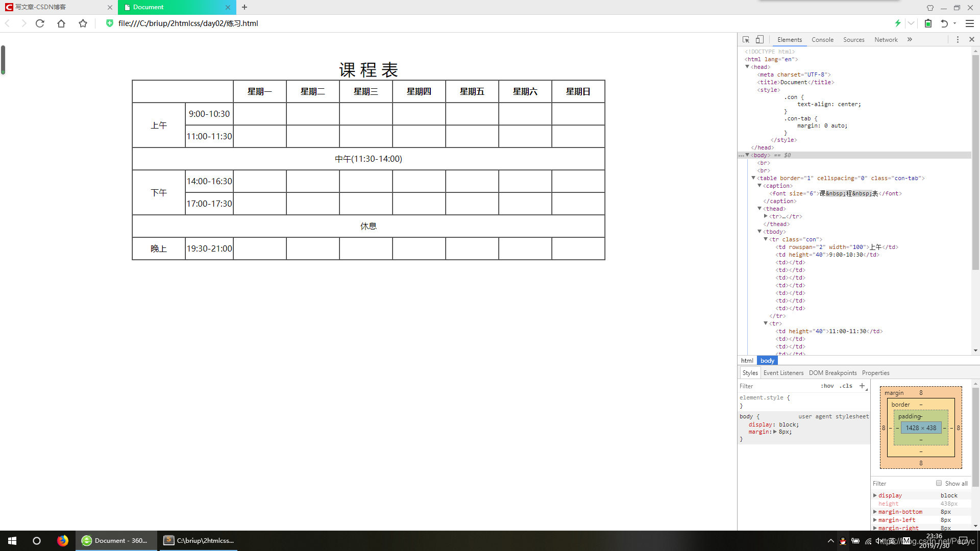Screen dimensions: 980x551
Task: Show hidden system tray icons
Action: coord(830,541)
